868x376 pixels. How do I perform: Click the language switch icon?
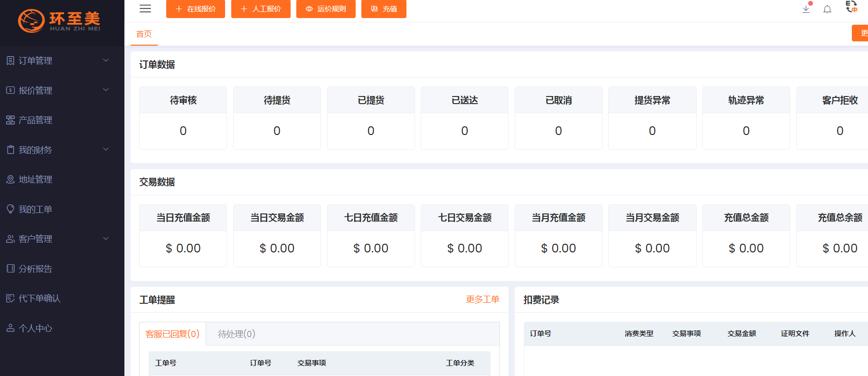pyautogui.click(x=851, y=7)
